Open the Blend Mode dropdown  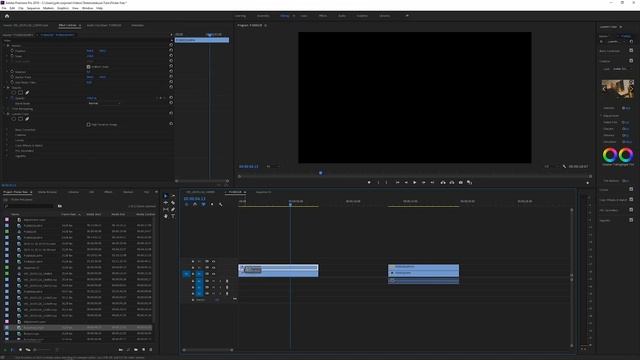[x=104, y=103]
